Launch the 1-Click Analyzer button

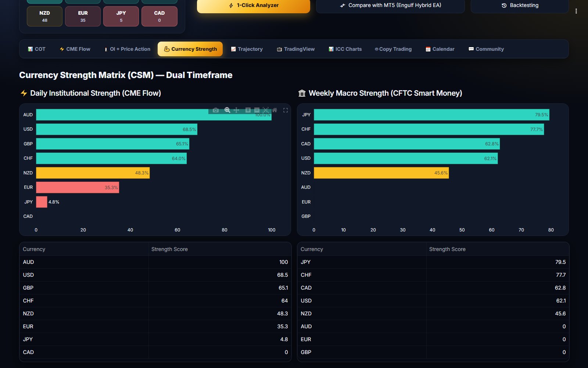click(254, 6)
